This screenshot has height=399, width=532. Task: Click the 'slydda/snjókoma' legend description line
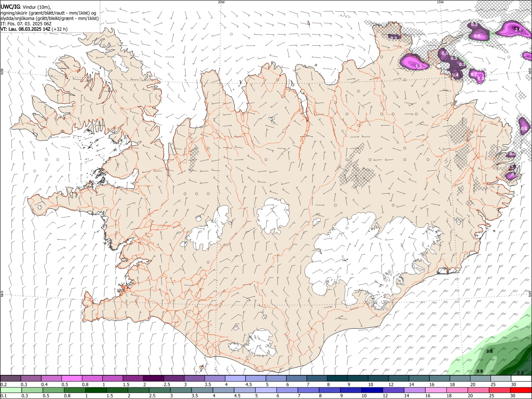[49, 18]
